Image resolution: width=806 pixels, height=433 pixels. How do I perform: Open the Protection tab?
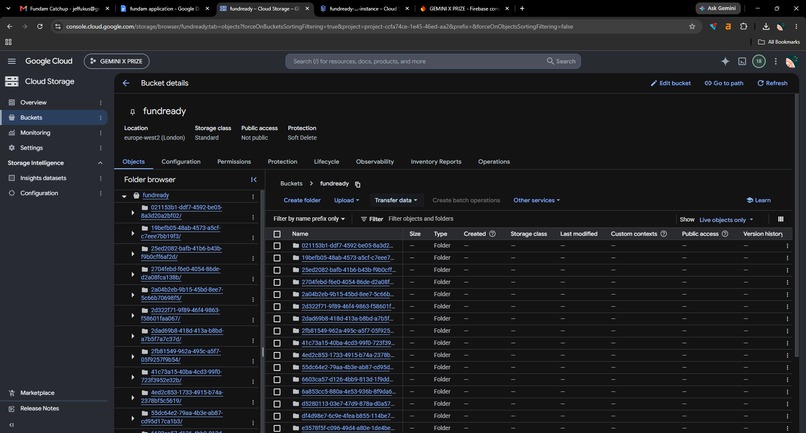282,161
